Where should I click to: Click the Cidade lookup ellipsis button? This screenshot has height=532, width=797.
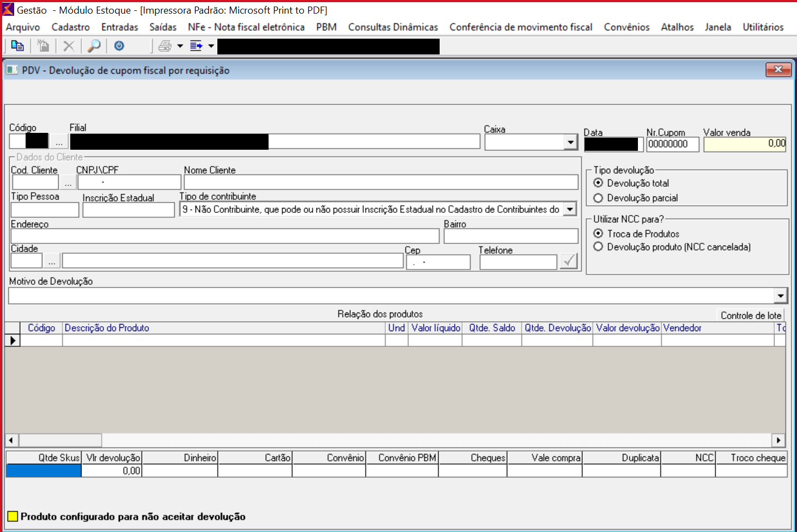pyautogui.click(x=52, y=262)
